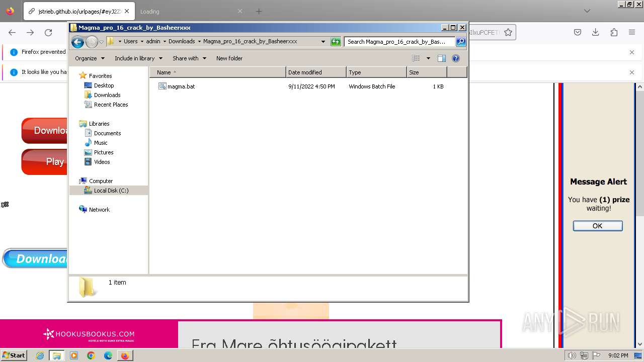Select Downloads in the address breadcrumb

point(182,42)
